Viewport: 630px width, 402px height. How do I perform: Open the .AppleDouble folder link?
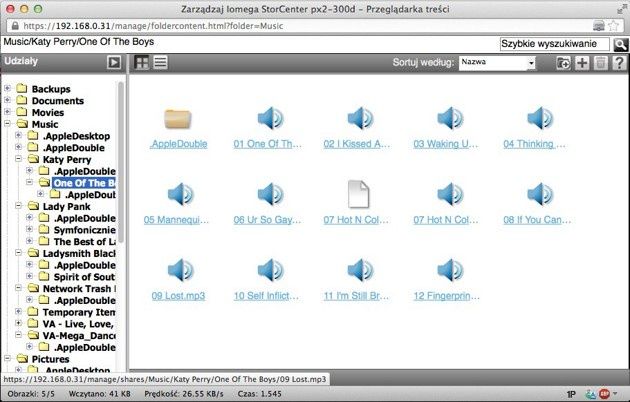178,144
